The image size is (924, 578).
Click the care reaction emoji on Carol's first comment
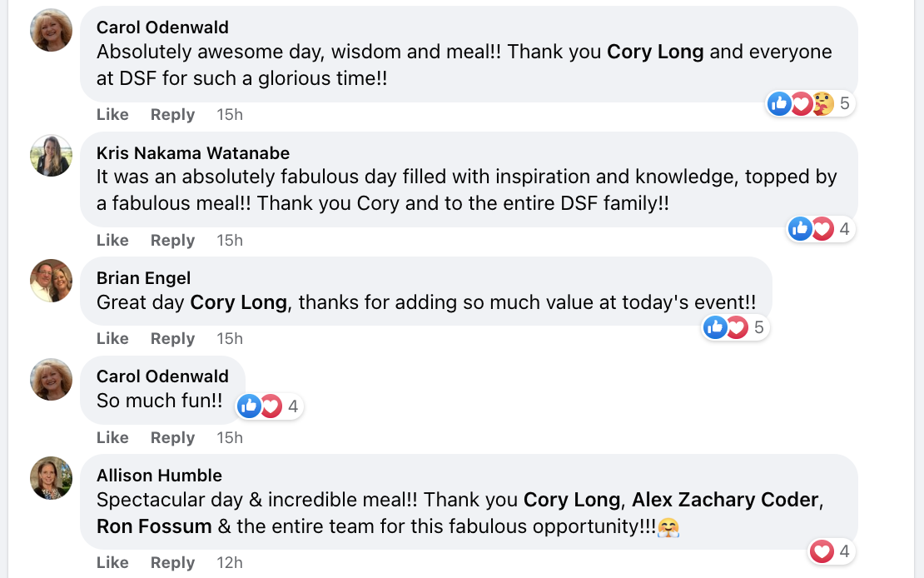click(x=822, y=103)
